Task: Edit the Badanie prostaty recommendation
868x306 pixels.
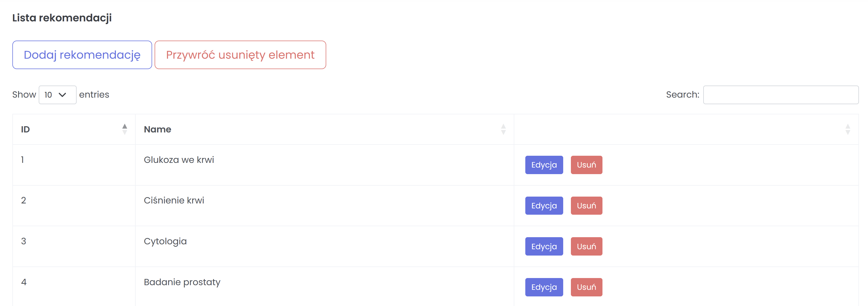Action: [x=543, y=287]
